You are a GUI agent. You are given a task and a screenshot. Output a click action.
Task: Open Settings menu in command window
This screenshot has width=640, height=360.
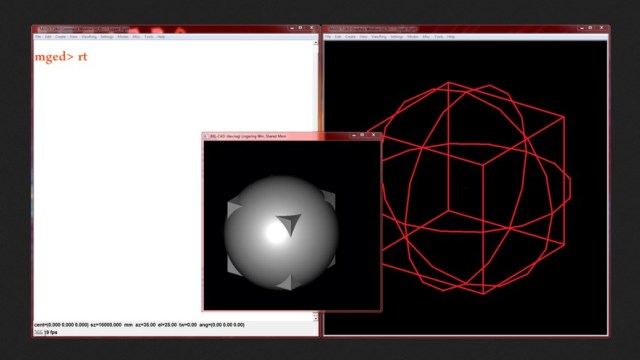coord(107,37)
